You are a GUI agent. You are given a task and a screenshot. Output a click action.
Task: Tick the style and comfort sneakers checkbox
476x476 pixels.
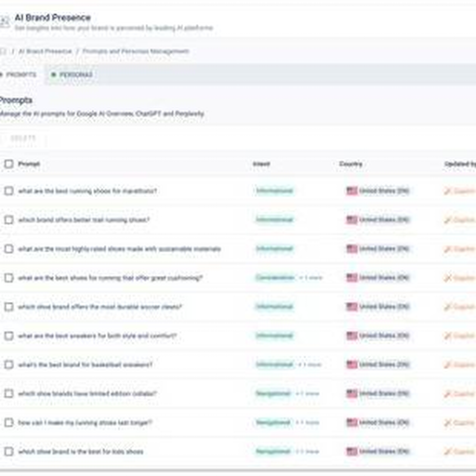coord(8,336)
